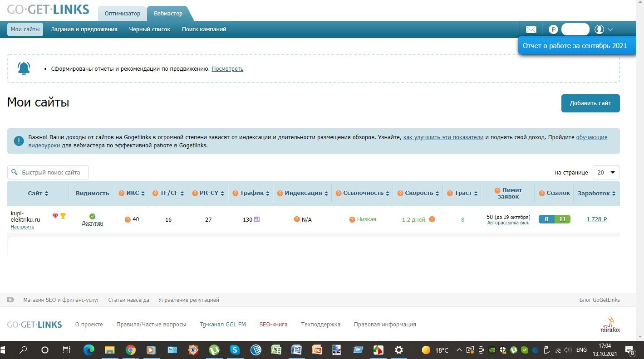The width and height of the screenshot is (644, 359).
Task: Click the help icon beside Лимит заявок header
Action: [497, 190]
